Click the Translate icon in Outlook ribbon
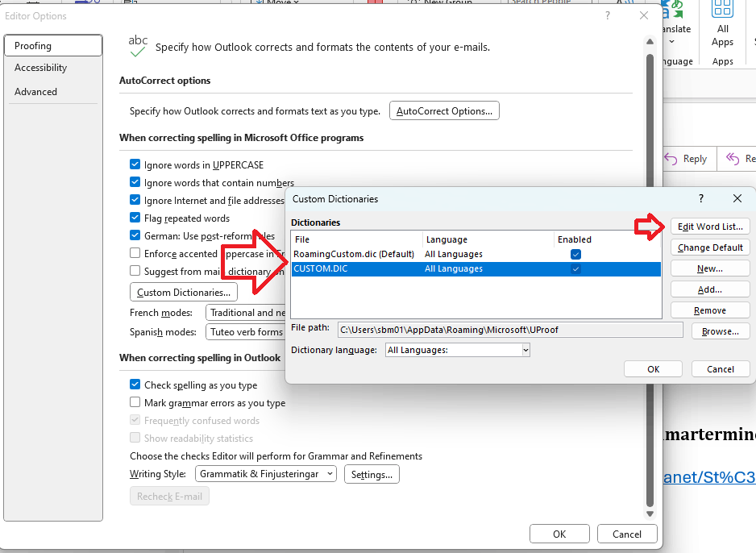 (x=673, y=10)
